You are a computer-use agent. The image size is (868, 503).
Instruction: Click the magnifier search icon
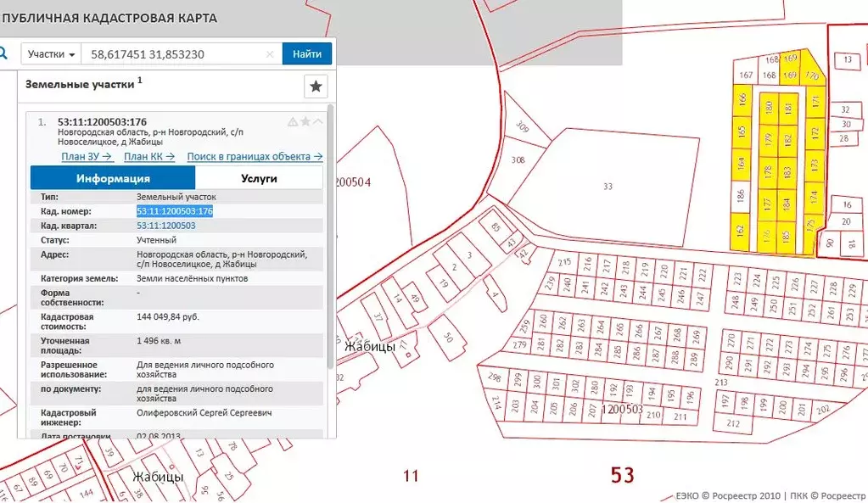click(x=3, y=53)
